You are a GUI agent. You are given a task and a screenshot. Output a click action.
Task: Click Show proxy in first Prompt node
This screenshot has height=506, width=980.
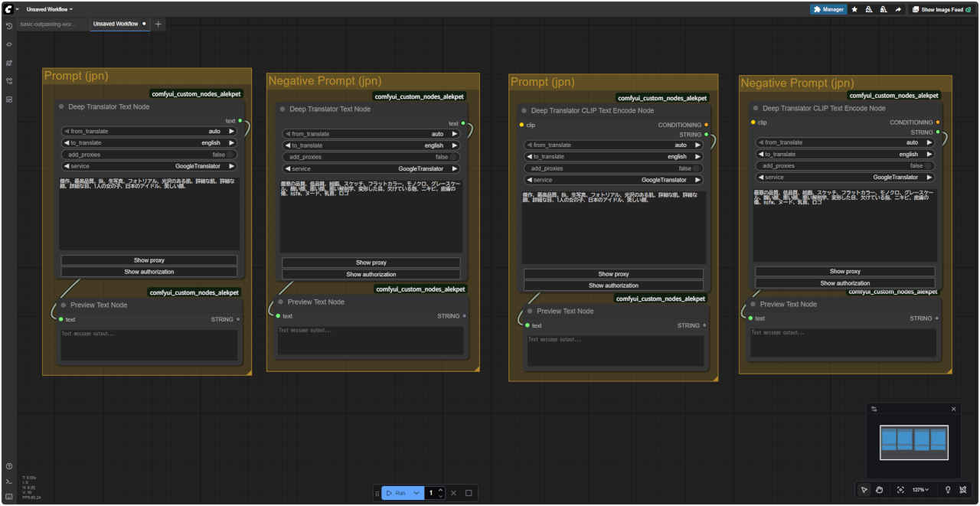tap(149, 260)
